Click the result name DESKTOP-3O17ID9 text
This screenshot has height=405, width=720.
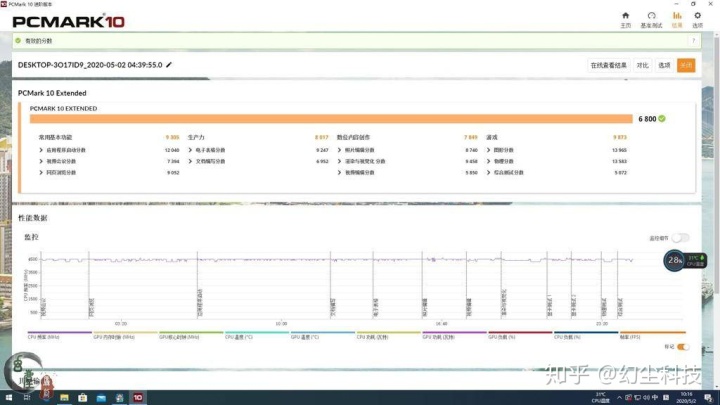pos(90,65)
